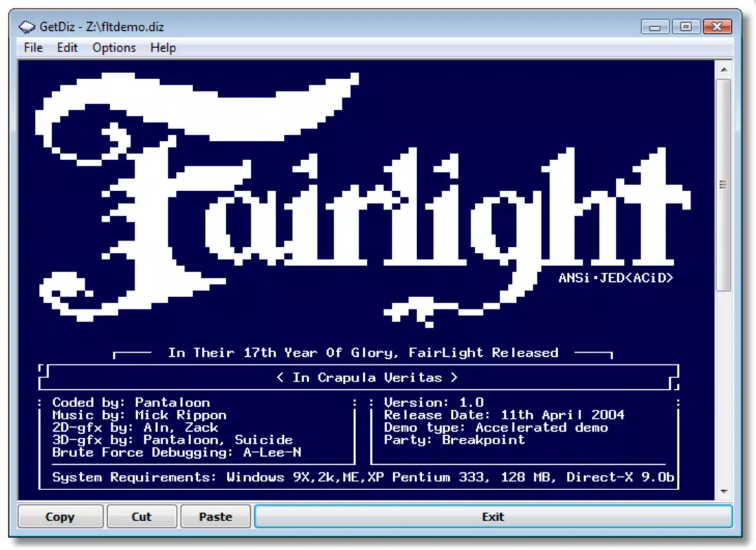The height and width of the screenshot is (550, 756).
Task: Click the scrollbar up arrow
Action: pyautogui.click(x=724, y=70)
